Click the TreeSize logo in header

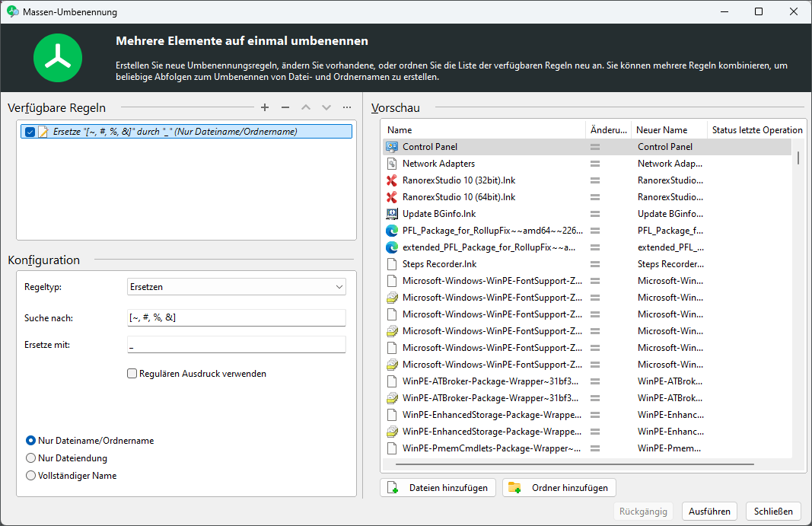(58, 58)
